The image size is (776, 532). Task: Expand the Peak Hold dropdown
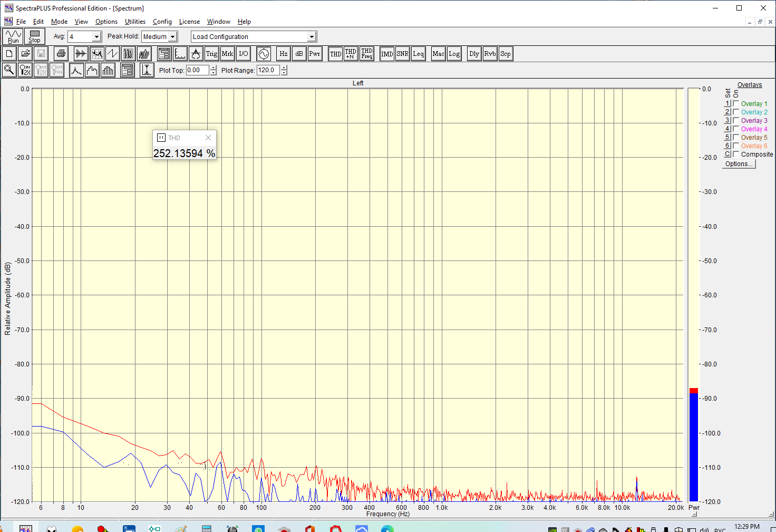(x=172, y=37)
